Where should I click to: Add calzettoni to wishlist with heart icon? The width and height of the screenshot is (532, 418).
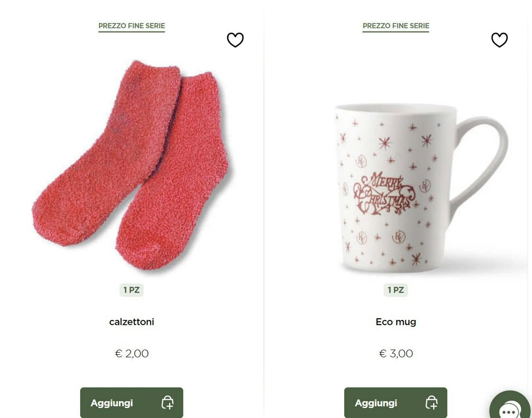tap(235, 40)
